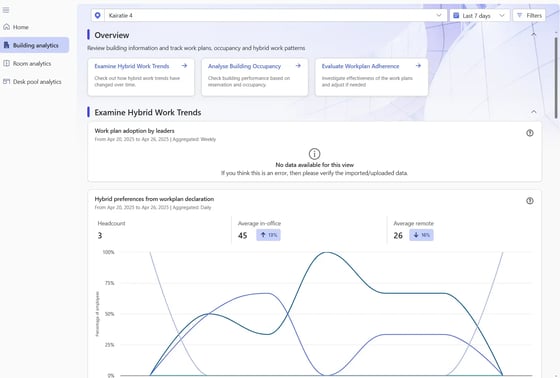Screen dimensions: 560x378
Task: Click the 50% label on chart axis
Action: [x=109, y=314]
